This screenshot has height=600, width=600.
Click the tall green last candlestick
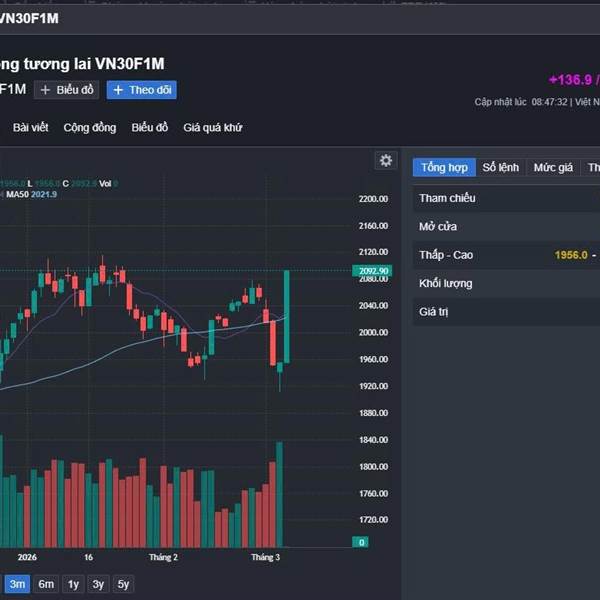(x=287, y=315)
